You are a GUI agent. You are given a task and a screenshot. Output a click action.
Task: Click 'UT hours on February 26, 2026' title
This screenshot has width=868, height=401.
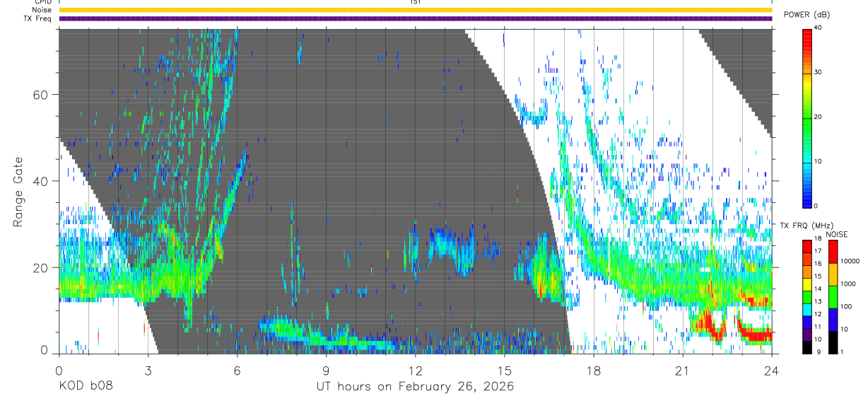tap(415, 387)
